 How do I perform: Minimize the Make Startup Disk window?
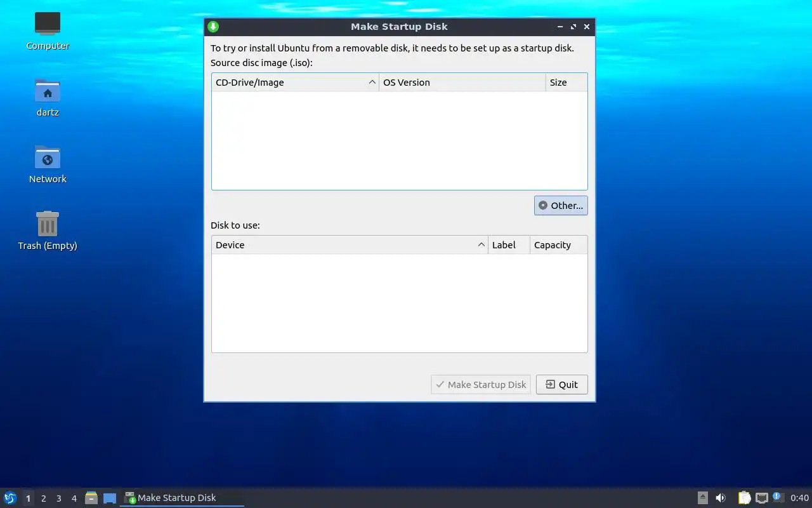click(560, 27)
